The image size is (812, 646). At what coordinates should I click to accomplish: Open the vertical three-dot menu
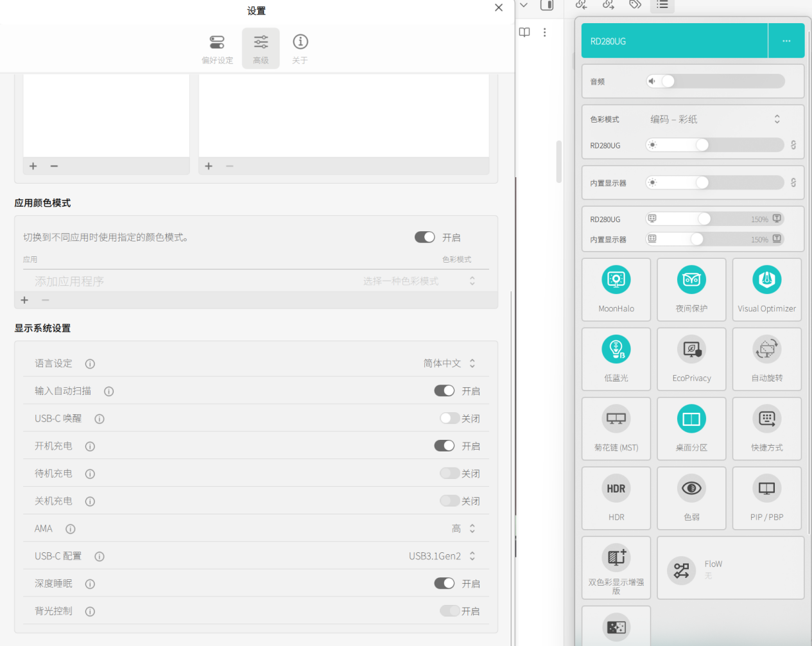[544, 32]
